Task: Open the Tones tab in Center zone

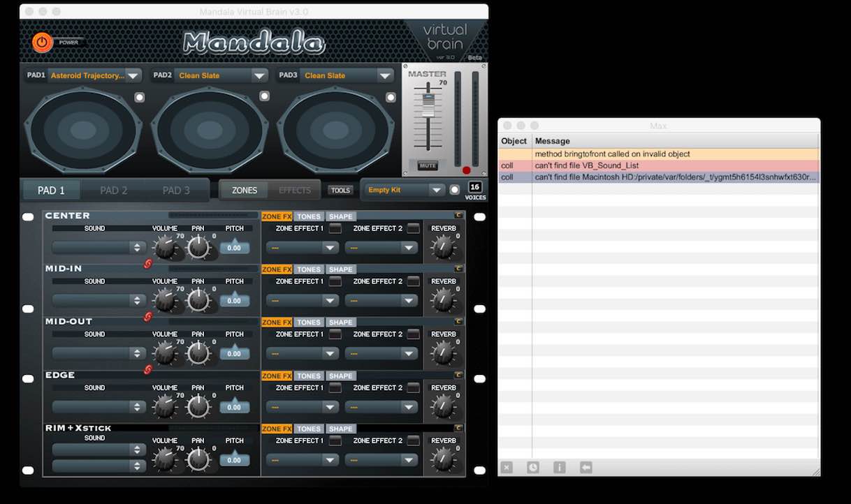Action: coord(308,216)
